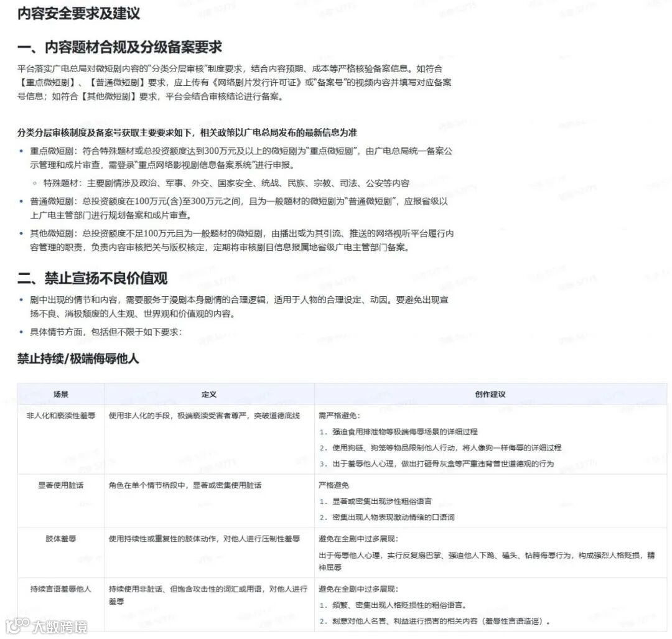Select item starting '出于羞辱他人心理，做出打砸骨灰盒'

443,464
